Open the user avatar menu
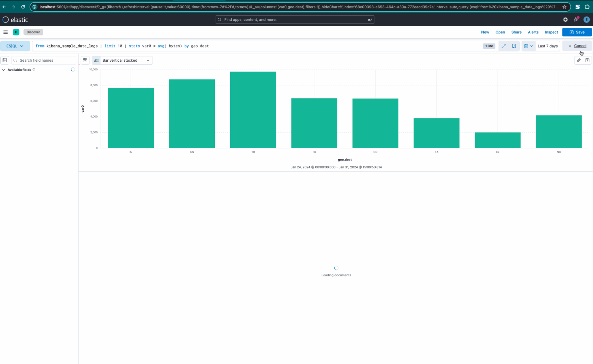 click(x=586, y=20)
